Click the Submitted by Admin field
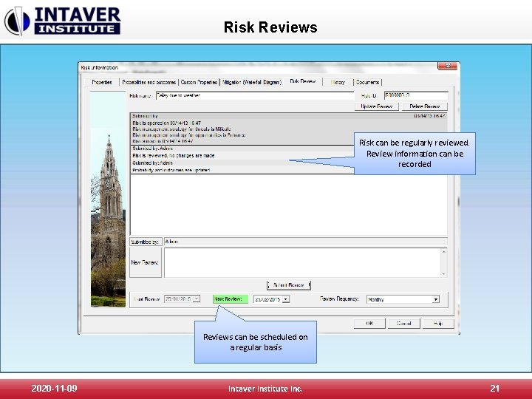This screenshot has width=532, height=399. [x=305, y=242]
